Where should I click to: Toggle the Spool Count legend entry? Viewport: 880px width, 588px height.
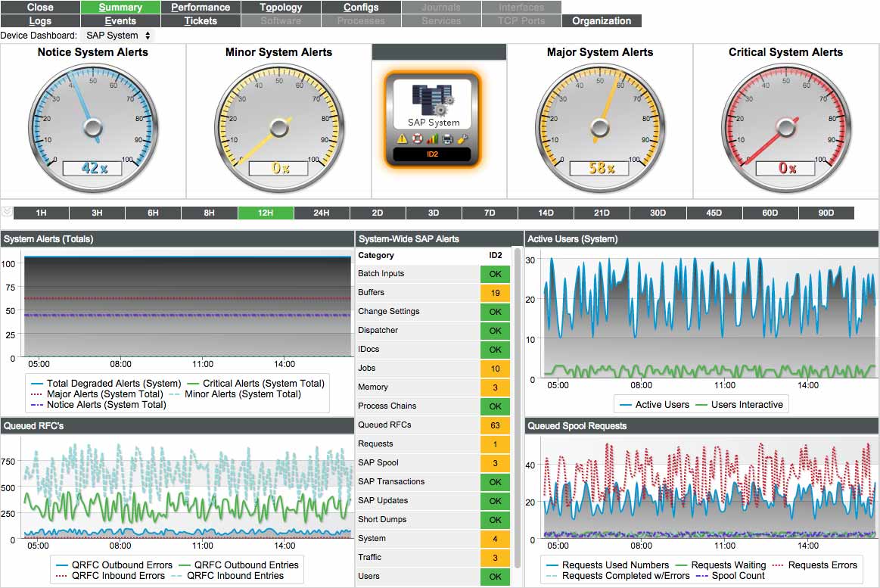tap(730, 576)
